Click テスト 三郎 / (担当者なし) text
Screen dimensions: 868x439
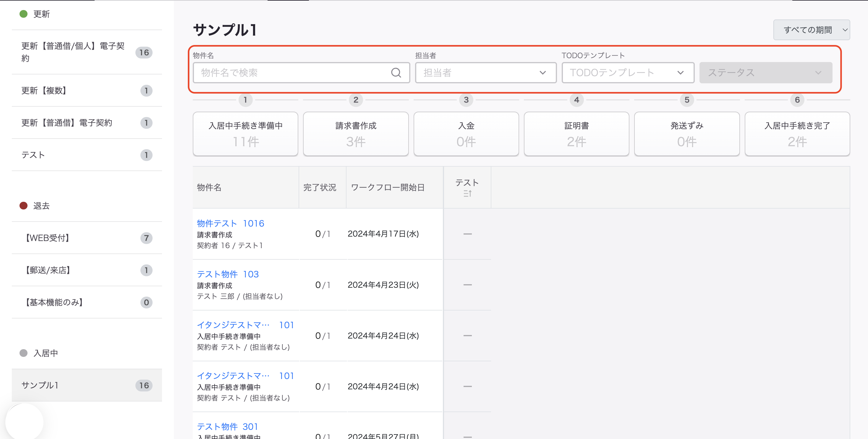[240, 296]
